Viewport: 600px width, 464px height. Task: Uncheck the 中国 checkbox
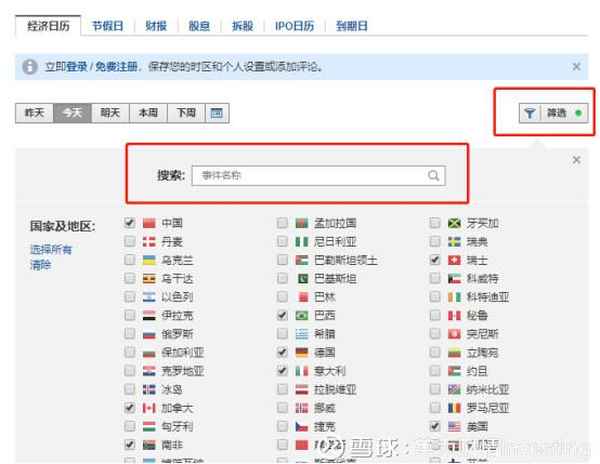[x=129, y=223]
